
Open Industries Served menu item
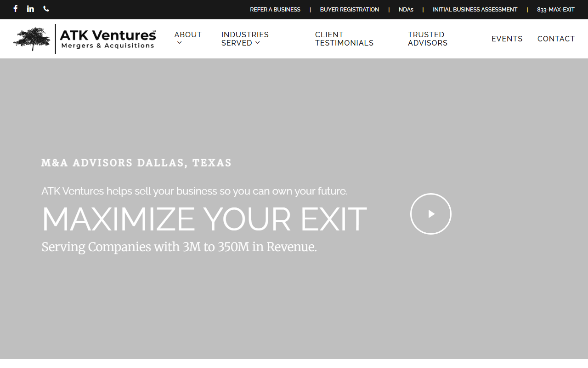point(245,39)
